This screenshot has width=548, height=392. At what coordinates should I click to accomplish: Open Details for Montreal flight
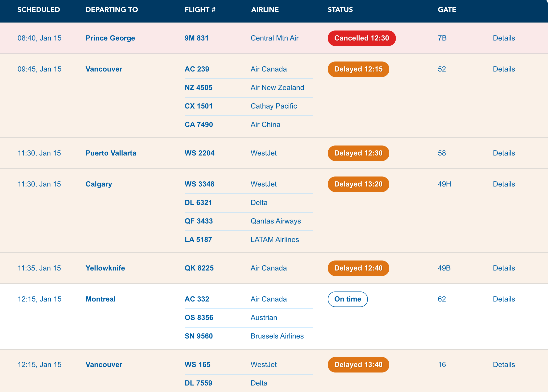[x=504, y=299]
